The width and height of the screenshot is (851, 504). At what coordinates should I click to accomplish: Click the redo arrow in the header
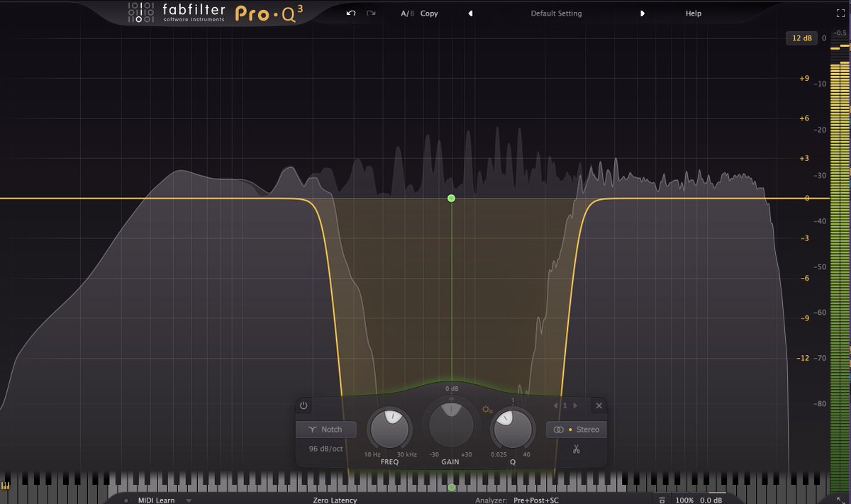pyautogui.click(x=371, y=13)
